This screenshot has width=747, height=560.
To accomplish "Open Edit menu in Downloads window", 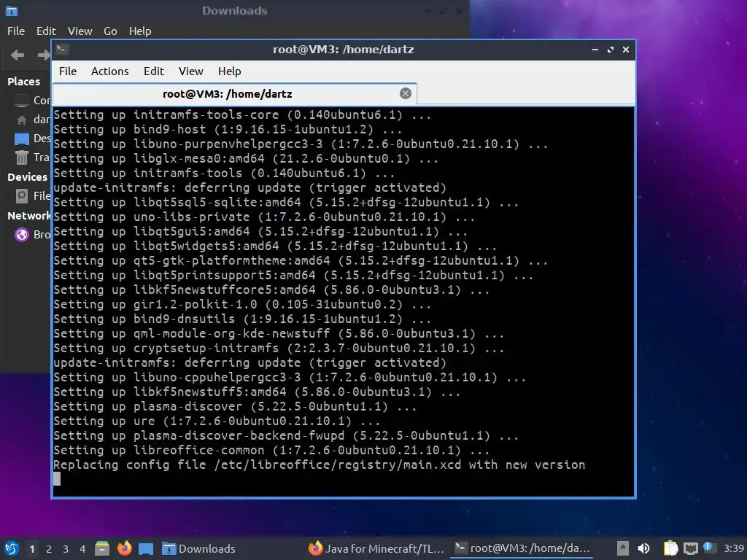I will point(46,31).
